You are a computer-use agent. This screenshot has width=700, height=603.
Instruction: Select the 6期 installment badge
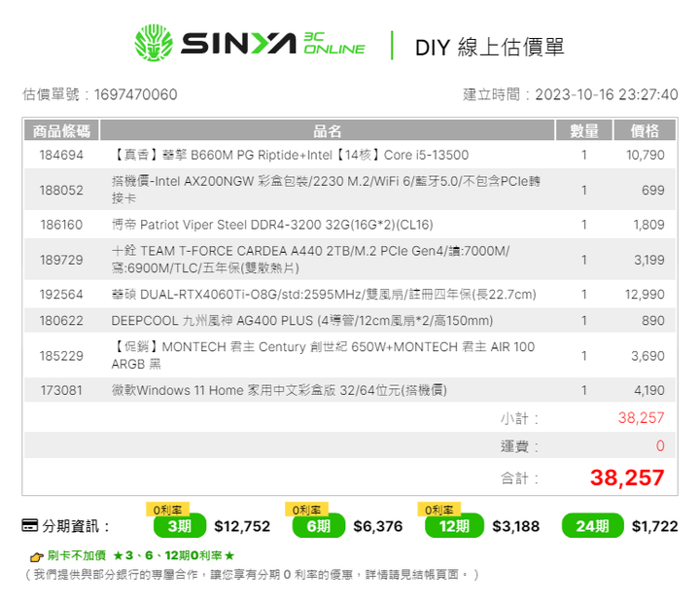(318, 526)
